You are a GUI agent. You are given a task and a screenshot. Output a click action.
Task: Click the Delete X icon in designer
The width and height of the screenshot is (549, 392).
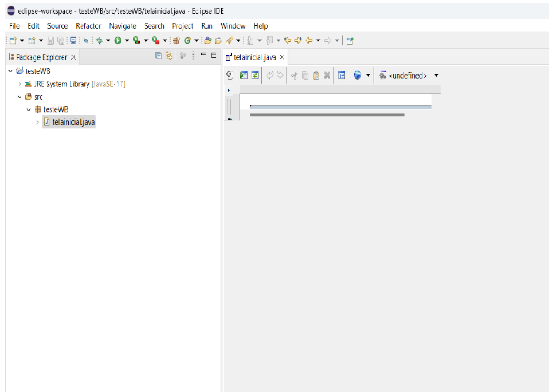click(x=327, y=75)
